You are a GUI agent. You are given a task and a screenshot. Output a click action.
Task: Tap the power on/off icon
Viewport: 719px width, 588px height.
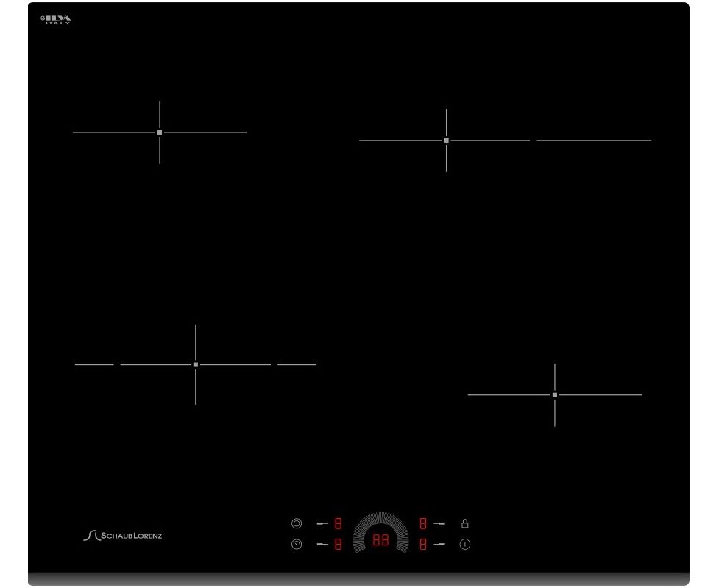[x=465, y=545]
